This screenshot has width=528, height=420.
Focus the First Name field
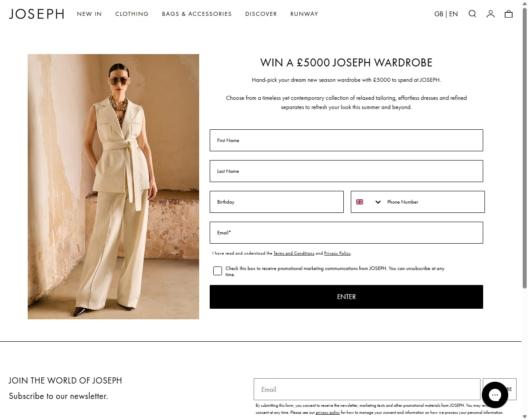coord(346,140)
